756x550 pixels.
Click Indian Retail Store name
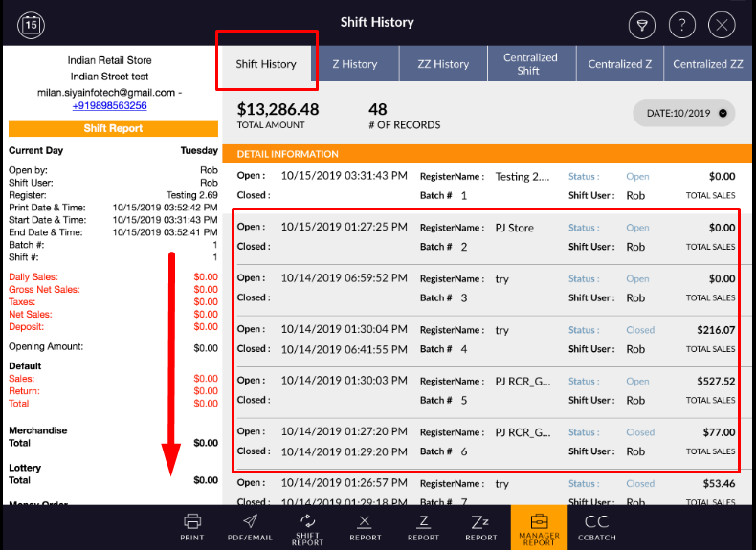tap(109, 60)
